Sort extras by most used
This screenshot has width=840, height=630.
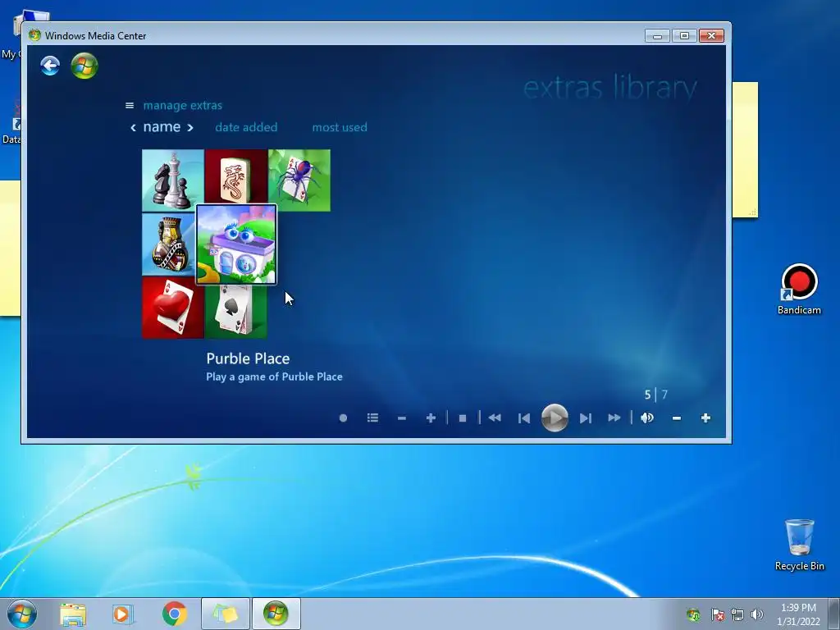click(340, 127)
